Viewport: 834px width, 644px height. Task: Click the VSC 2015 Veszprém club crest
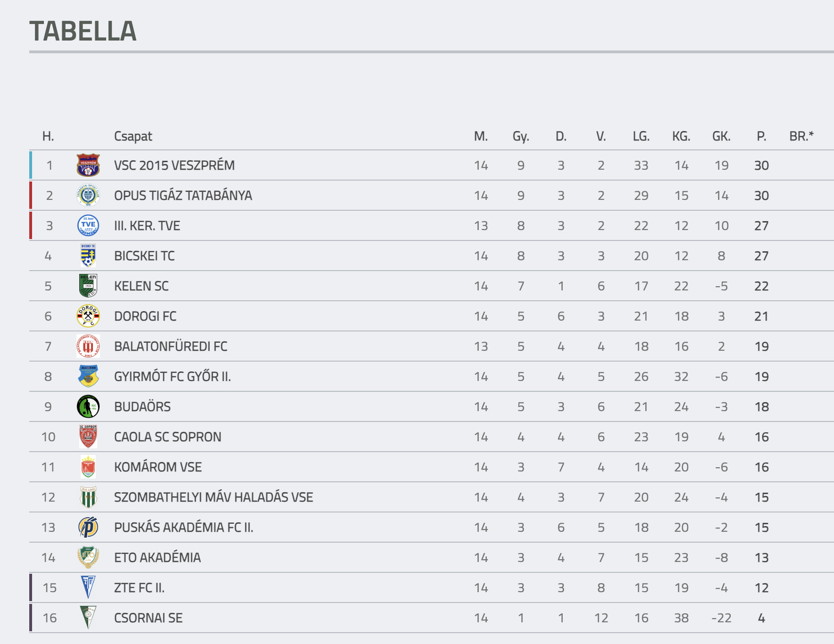[x=88, y=165]
